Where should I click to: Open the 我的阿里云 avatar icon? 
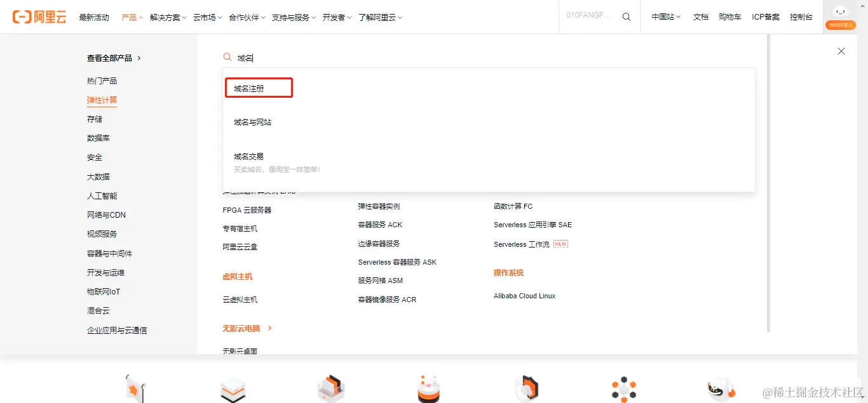coord(840,17)
